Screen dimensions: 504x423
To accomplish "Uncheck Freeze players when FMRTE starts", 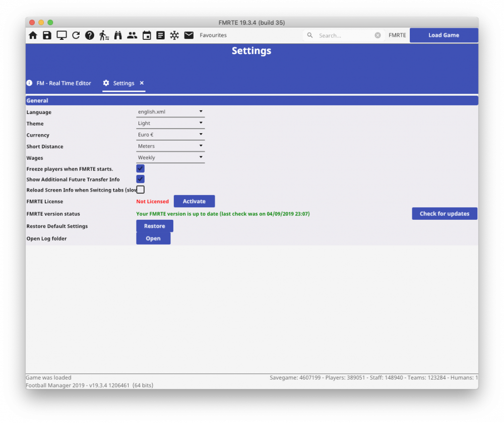I will 141,168.
